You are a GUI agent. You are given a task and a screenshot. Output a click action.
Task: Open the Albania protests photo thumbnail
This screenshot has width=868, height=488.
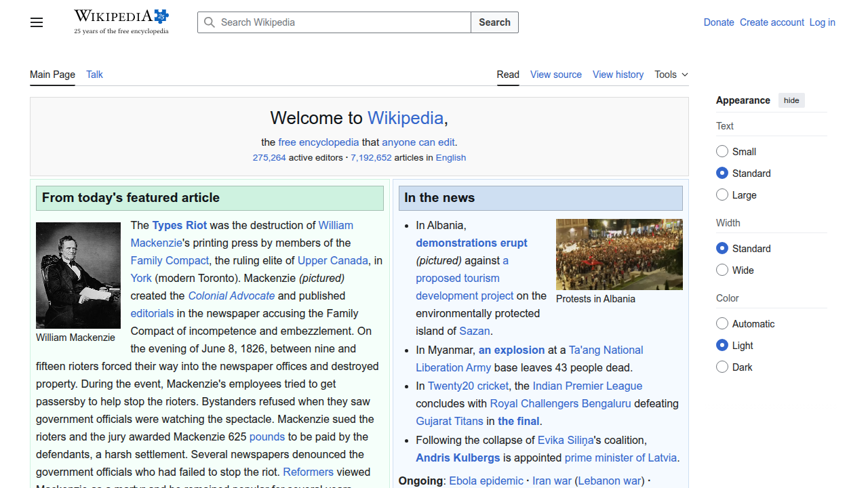[619, 254]
